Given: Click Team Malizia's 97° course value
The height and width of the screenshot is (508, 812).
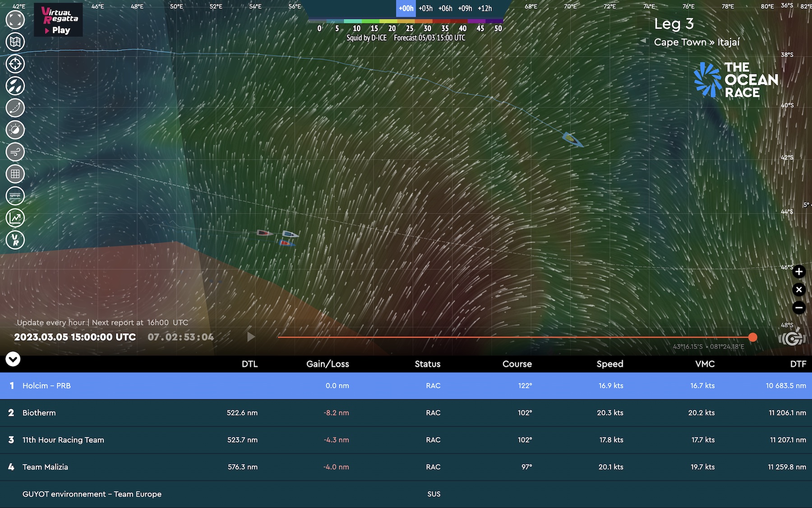Looking at the screenshot, I should 527,467.
